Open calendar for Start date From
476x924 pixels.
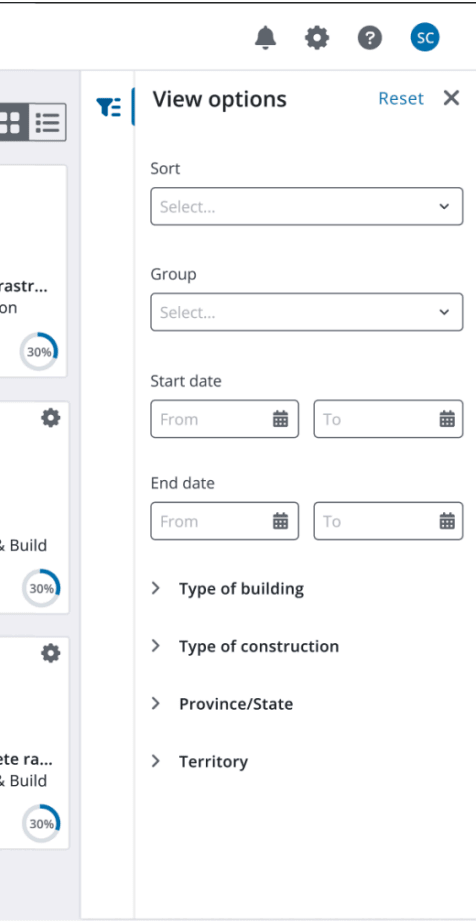click(280, 419)
